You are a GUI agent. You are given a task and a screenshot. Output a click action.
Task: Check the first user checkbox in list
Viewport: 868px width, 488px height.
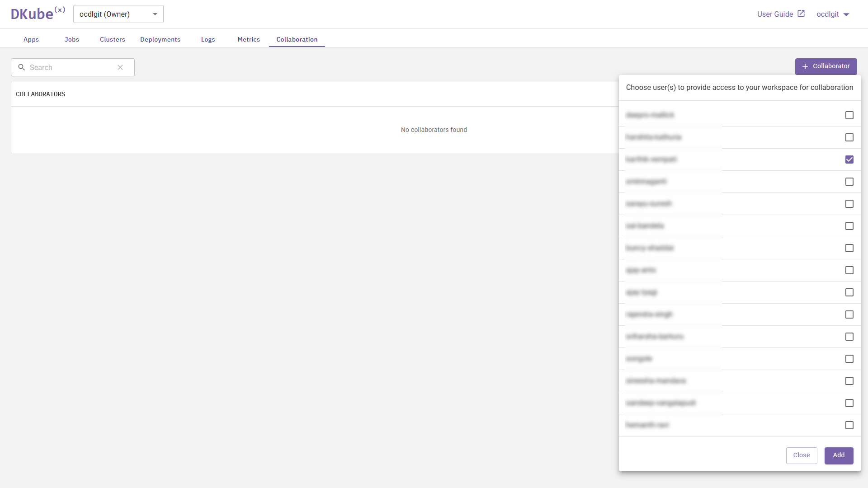click(x=849, y=115)
